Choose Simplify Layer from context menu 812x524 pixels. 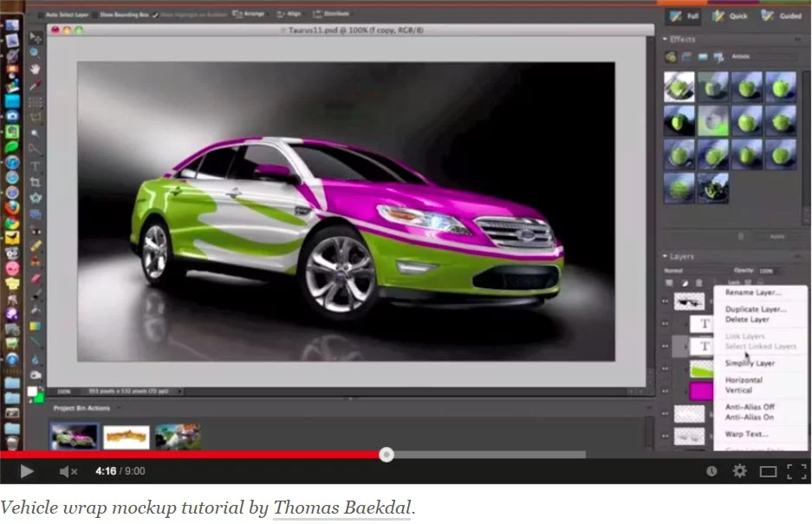point(750,363)
